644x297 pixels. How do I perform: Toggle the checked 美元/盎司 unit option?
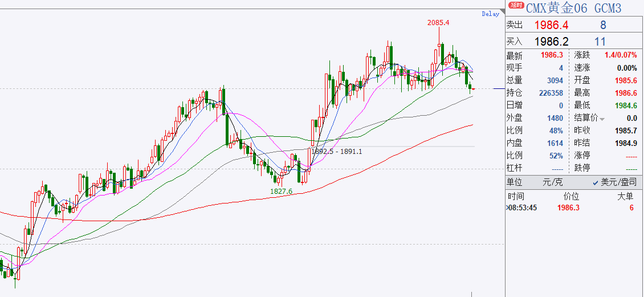[615, 182]
